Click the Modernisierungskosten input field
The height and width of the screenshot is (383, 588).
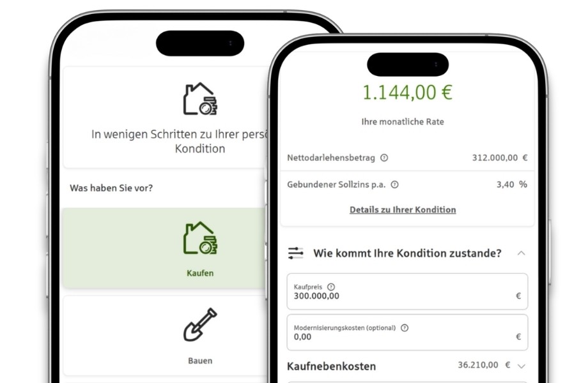pos(407,333)
